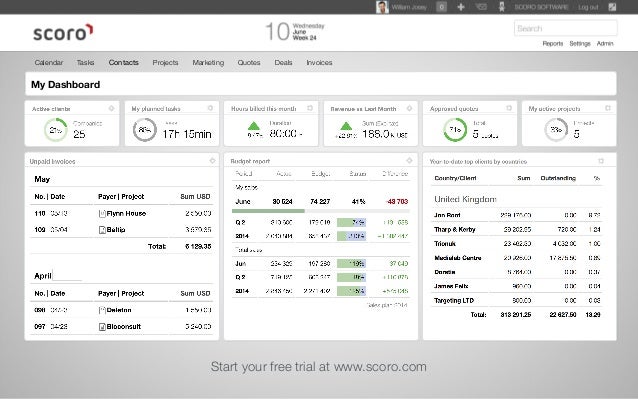Open the Reports link below search
638x399 pixels.
click(553, 44)
